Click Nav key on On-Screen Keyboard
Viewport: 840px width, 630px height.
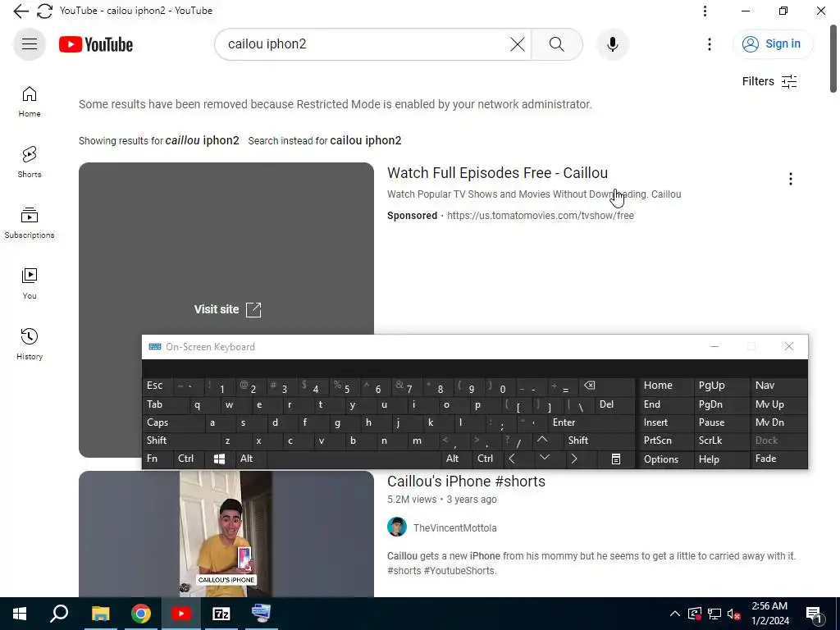pyautogui.click(x=779, y=386)
